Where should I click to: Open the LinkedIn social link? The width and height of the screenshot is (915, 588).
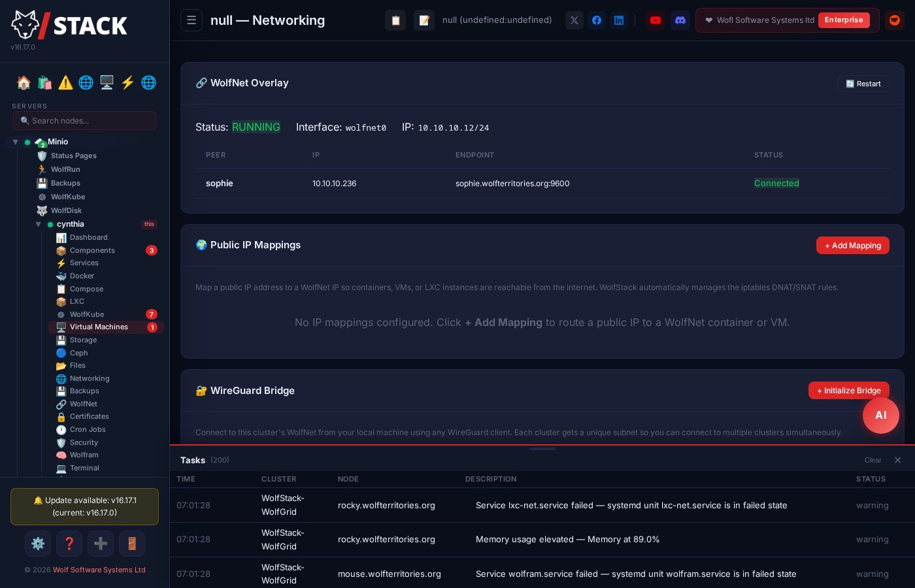point(619,20)
